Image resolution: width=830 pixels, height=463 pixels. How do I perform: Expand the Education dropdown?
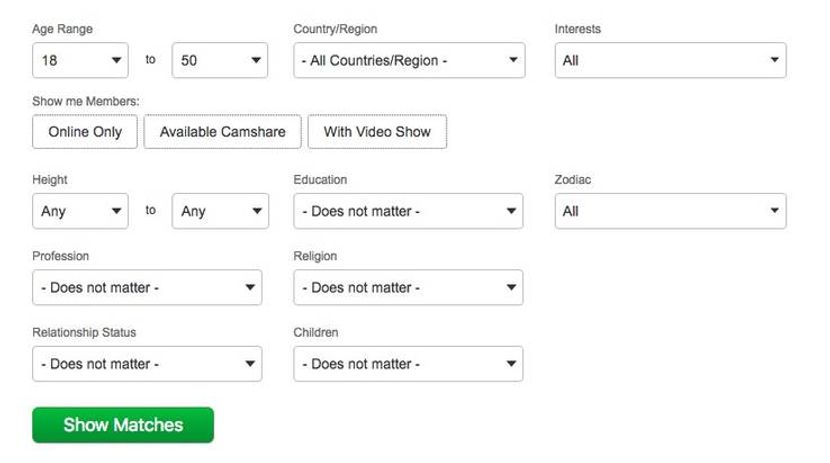(x=408, y=211)
